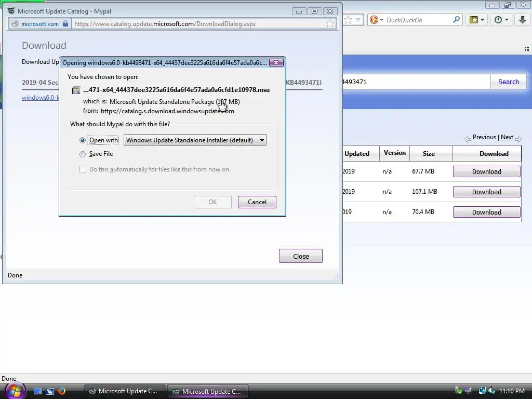Click the tab groups grid icon

pos(527,49)
